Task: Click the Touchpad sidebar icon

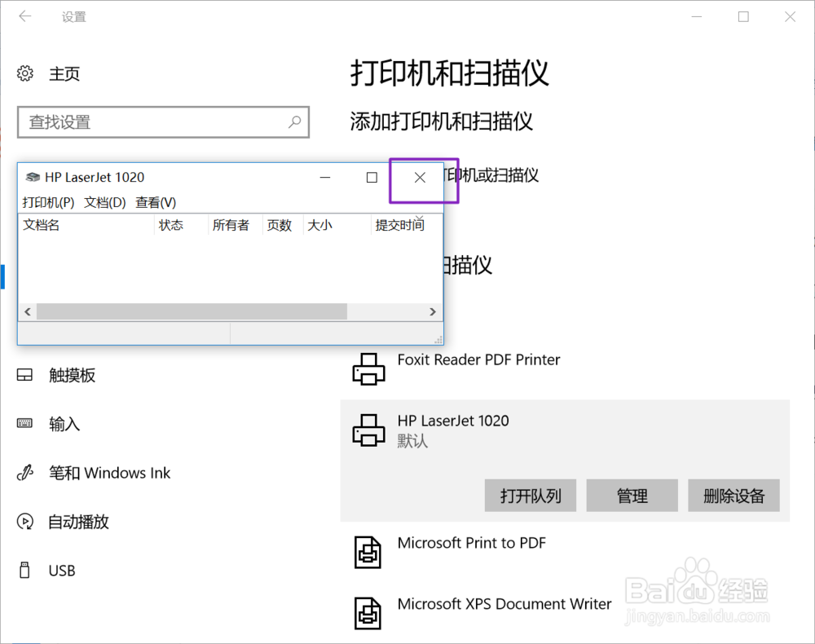Action: [x=25, y=375]
